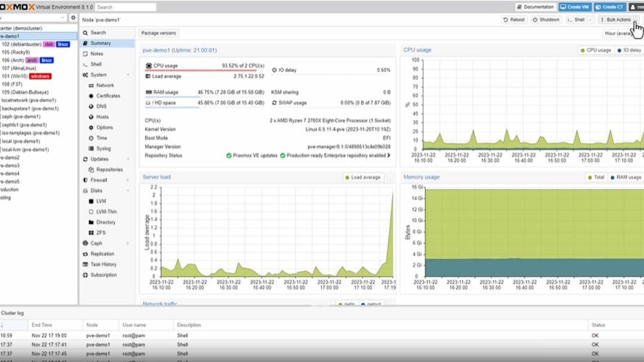Open Task History list icon
The height and width of the screenshot is (362, 644).
click(x=86, y=264)
